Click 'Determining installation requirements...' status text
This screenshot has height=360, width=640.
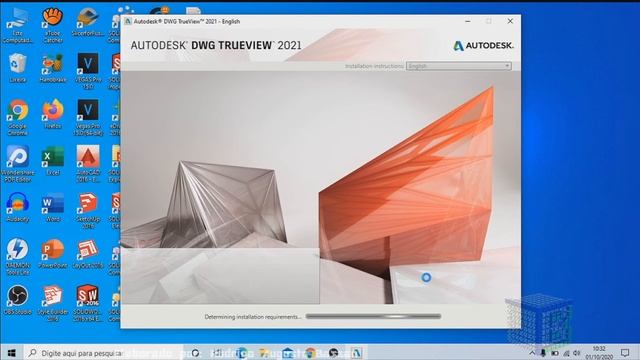point(253,317)
